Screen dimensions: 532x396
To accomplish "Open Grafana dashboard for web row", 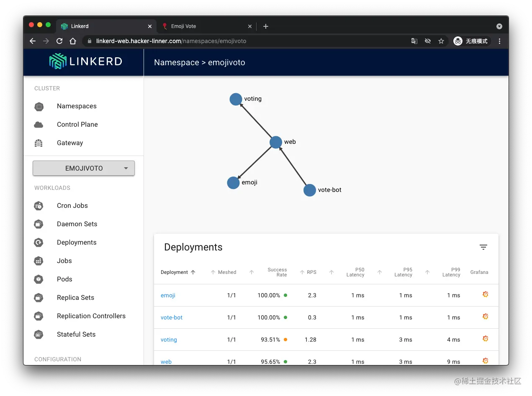I will tap(486, 361).
